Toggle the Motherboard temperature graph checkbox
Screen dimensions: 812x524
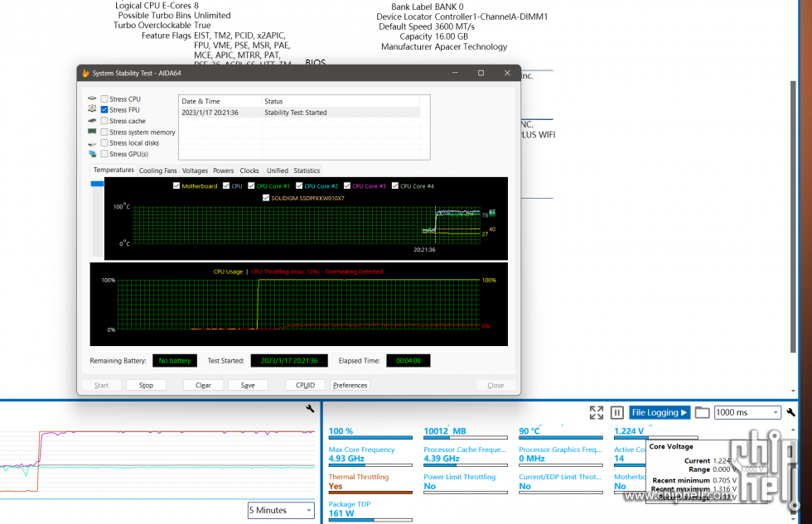tap(176, 185)
